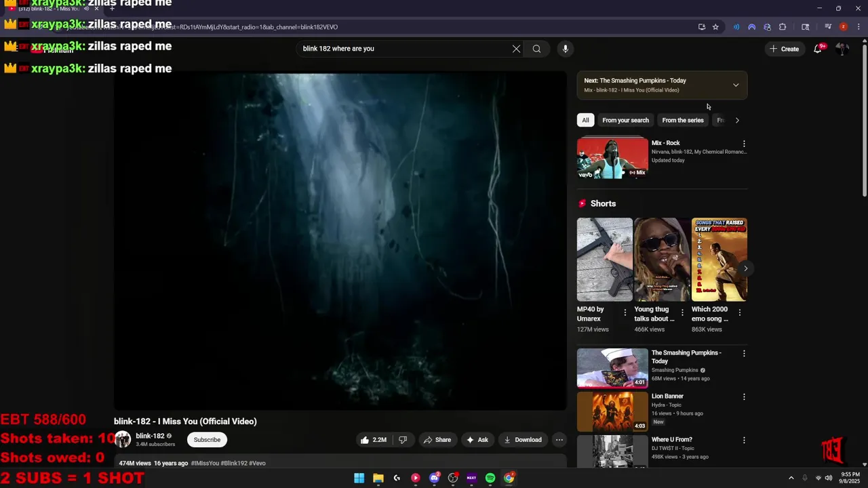Image resolution: width=868 pixels, height=488 pixels.
Task: Open the Young thug short thumbnail
Action: (662, 260)
